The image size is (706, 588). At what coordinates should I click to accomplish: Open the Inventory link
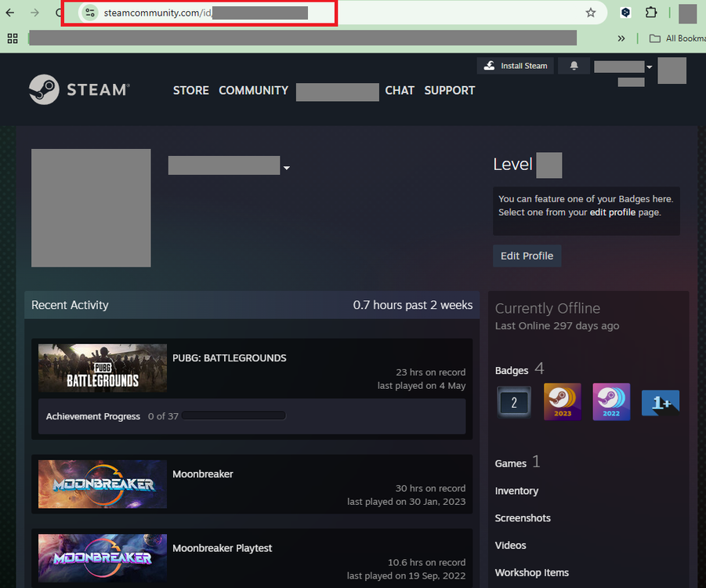[x=516, y=491]
